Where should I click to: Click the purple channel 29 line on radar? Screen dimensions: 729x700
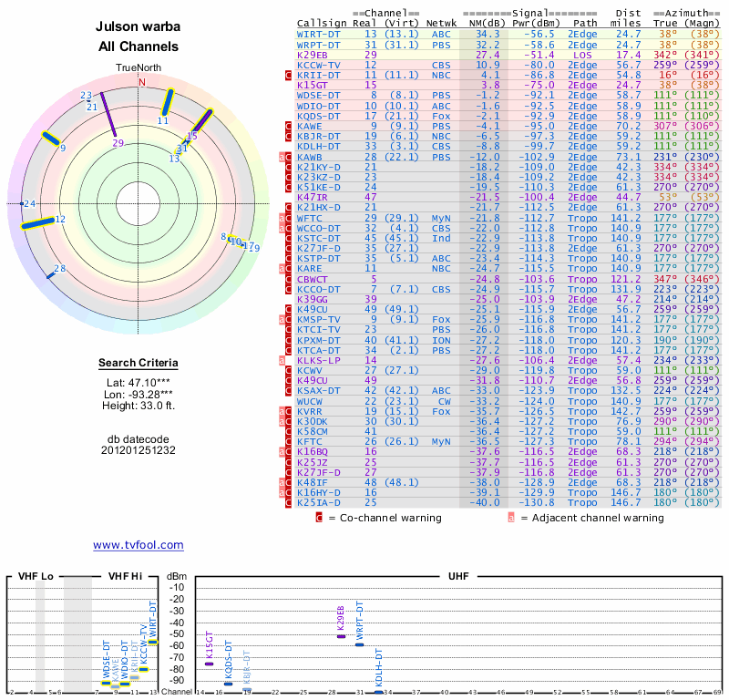click(109, 117)
